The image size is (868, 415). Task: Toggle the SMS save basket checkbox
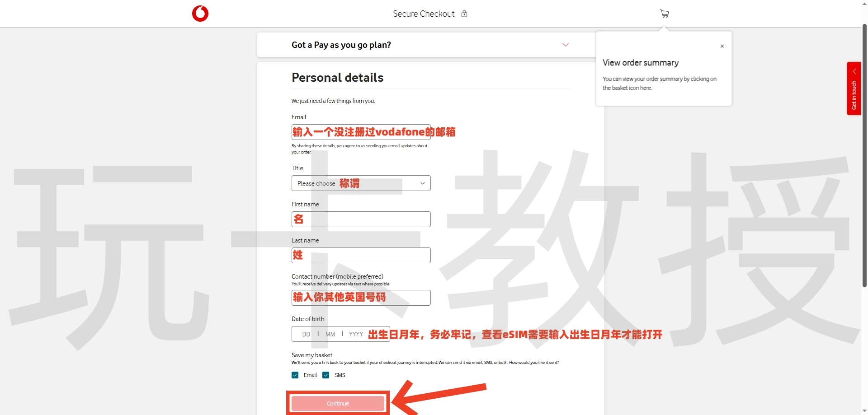[x=326, y=375]
